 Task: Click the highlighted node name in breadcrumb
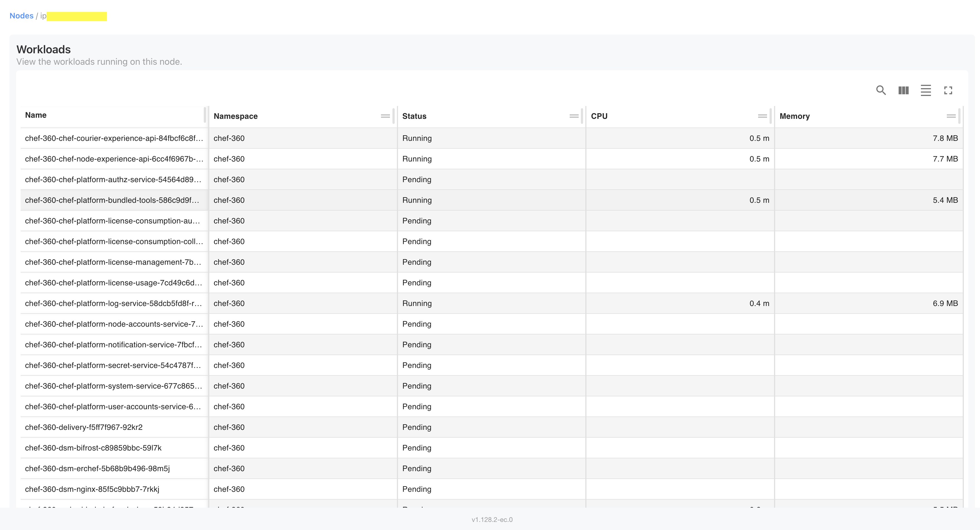[76, 16]
